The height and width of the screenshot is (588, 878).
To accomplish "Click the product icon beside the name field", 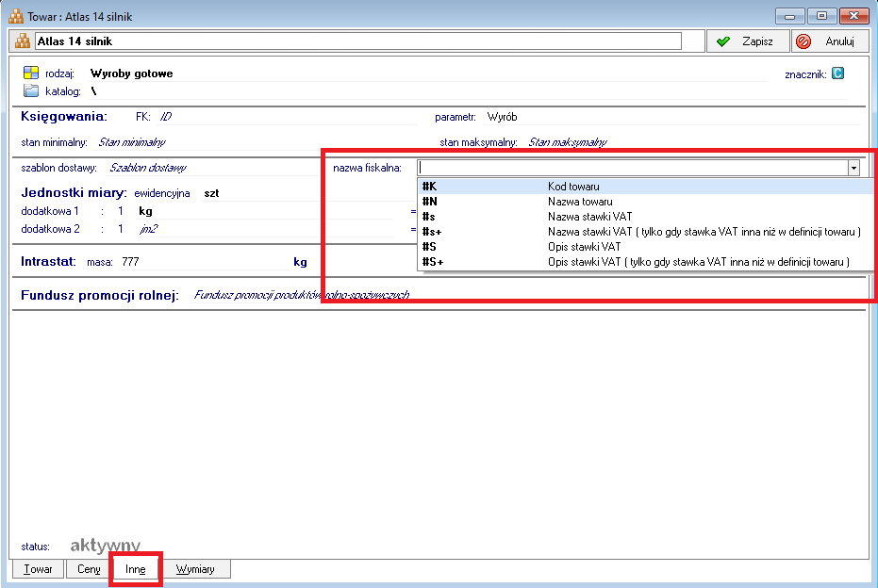I will pos(23,41).
